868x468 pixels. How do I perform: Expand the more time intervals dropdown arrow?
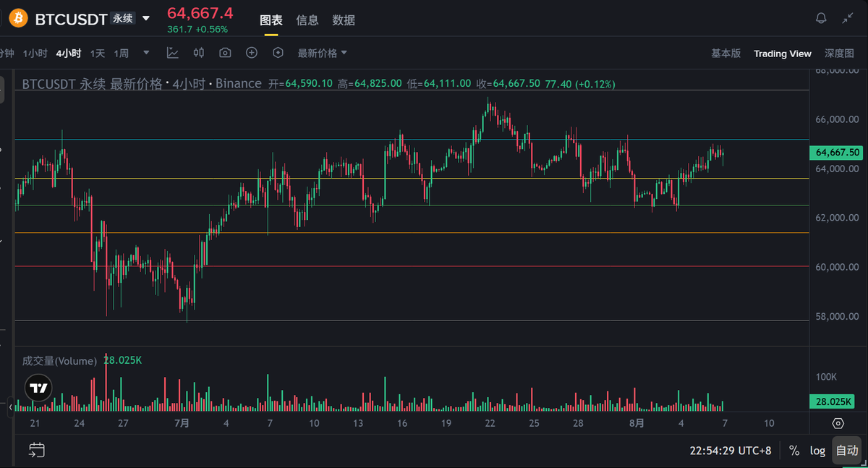pyautogui.click(x=147, y=53)
